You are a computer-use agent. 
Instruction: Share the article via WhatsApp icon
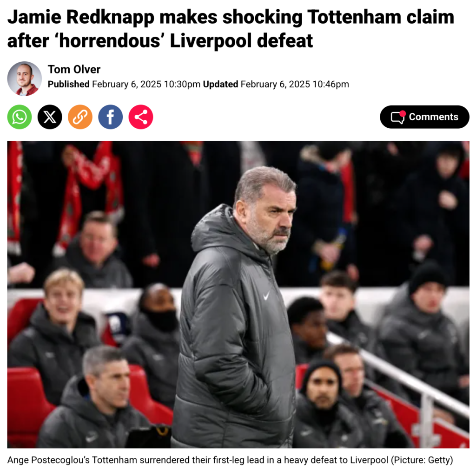[20, 117]
